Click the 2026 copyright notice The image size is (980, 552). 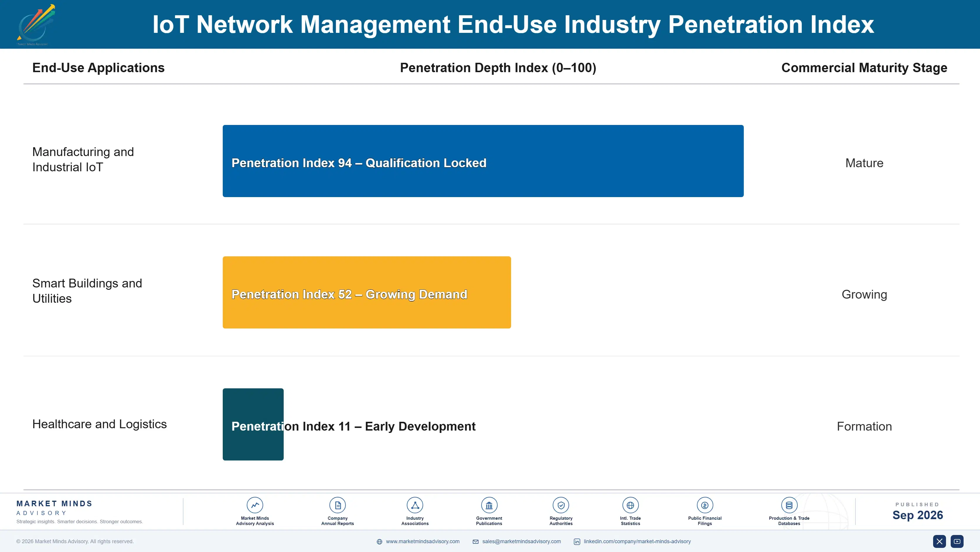click(75, 541)
